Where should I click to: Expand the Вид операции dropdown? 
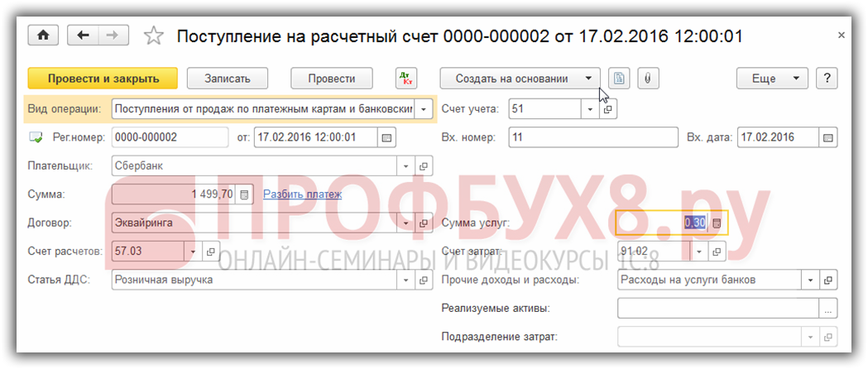424,109
